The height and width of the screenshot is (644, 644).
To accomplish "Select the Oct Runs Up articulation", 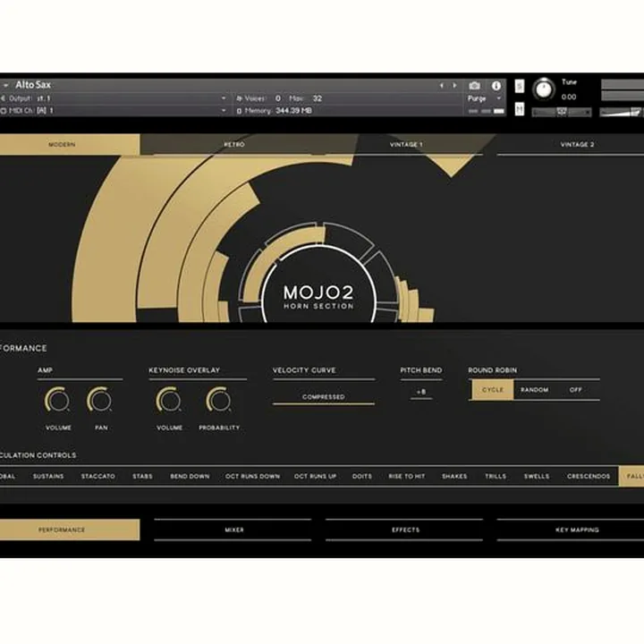I will tap(316, 477).
